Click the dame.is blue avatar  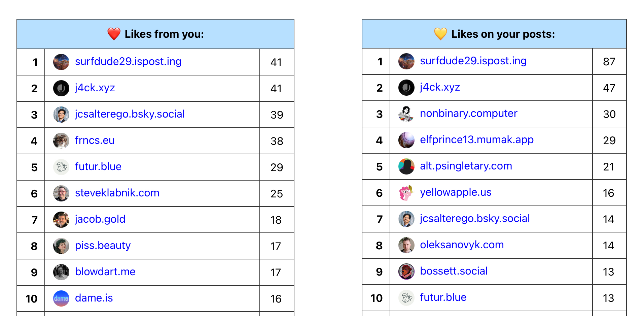click(x=61, y=298)
